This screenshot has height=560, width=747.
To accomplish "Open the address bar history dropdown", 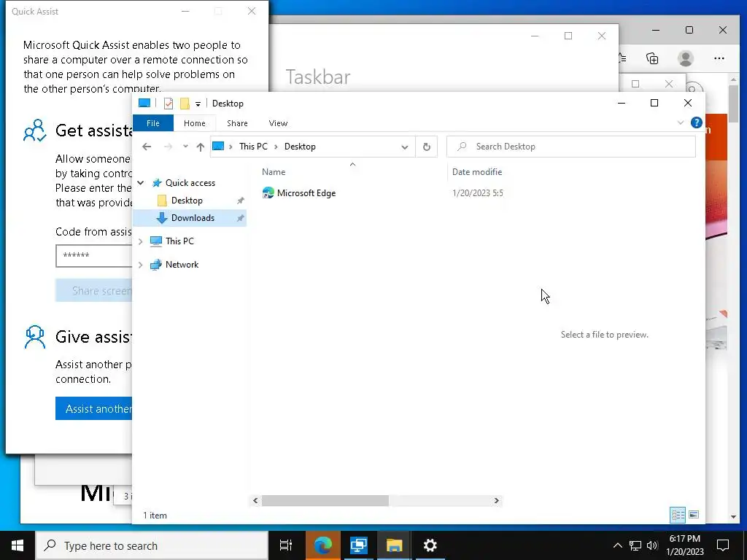I will tap(404, 147).
